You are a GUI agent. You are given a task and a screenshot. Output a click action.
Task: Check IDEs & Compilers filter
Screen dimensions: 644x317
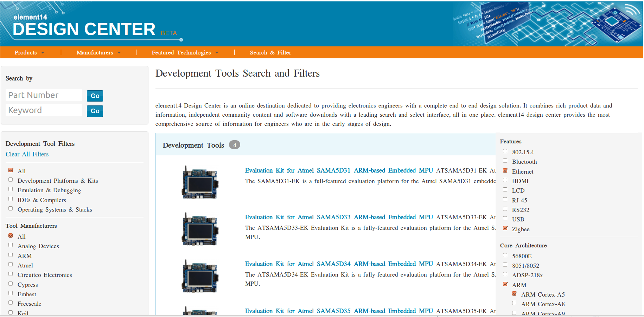click(x=11, y=199)
